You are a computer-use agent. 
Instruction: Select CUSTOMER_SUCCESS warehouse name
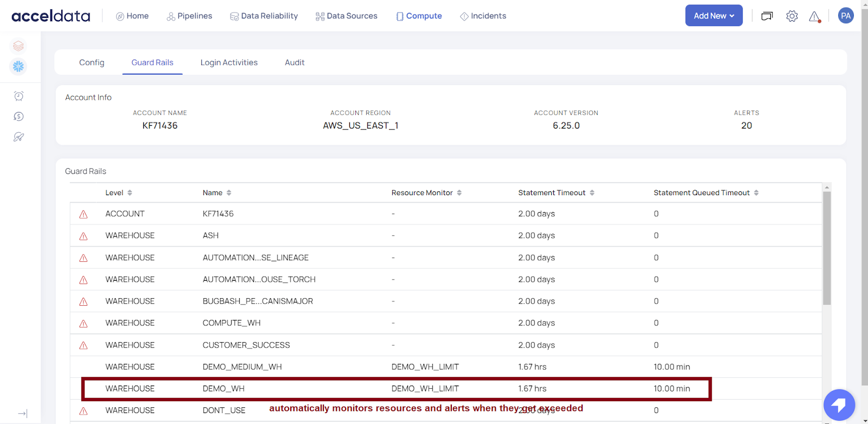pyautogui.click(x=246, y=345)
